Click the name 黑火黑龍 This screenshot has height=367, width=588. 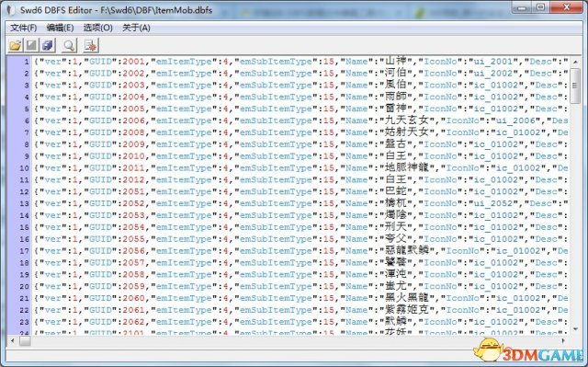(407, 298)
